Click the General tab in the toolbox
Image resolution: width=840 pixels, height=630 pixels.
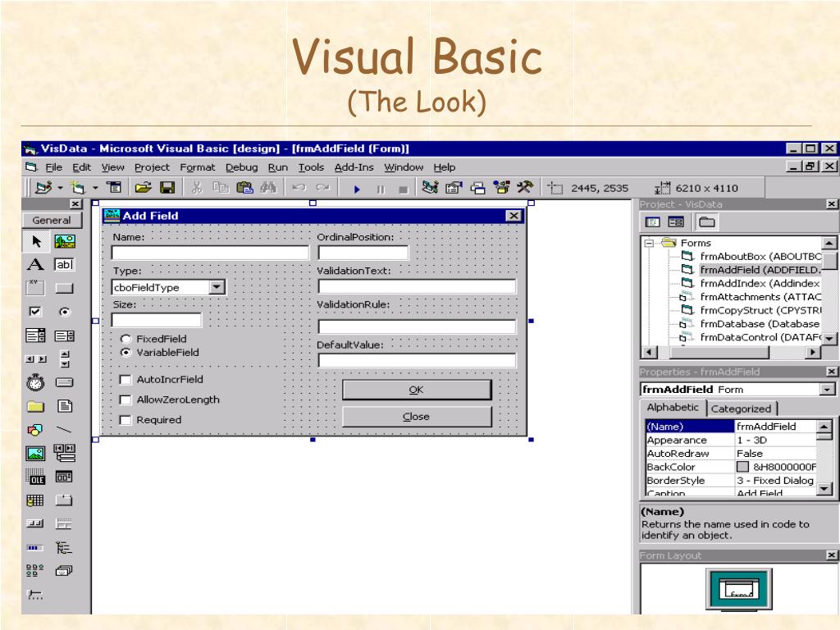click(52, 220)
